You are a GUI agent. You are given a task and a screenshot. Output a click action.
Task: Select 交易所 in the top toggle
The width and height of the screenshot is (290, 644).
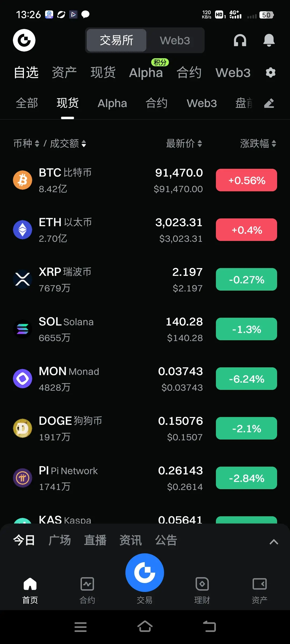coord(117,41)
